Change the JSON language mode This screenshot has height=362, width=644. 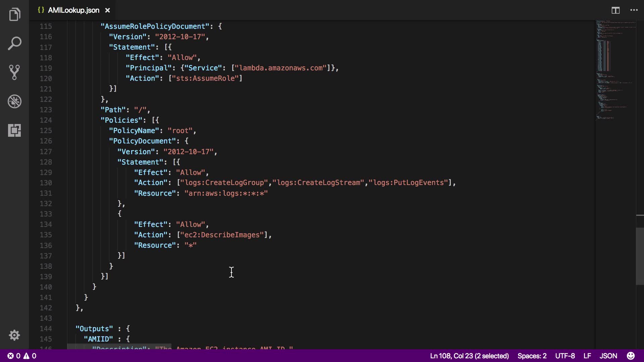click(608, 356)
